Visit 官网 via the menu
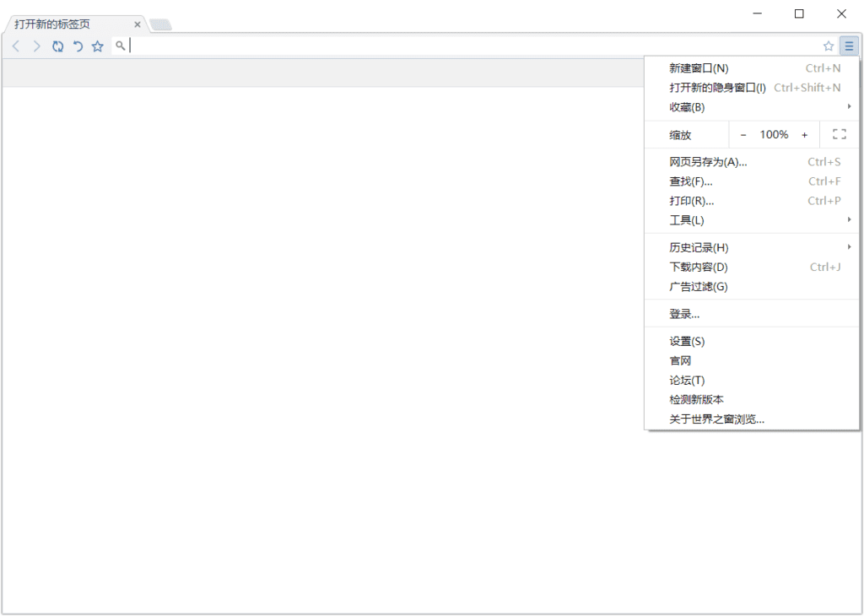This screenshot has width=864, height=616. tap(752, 361)
